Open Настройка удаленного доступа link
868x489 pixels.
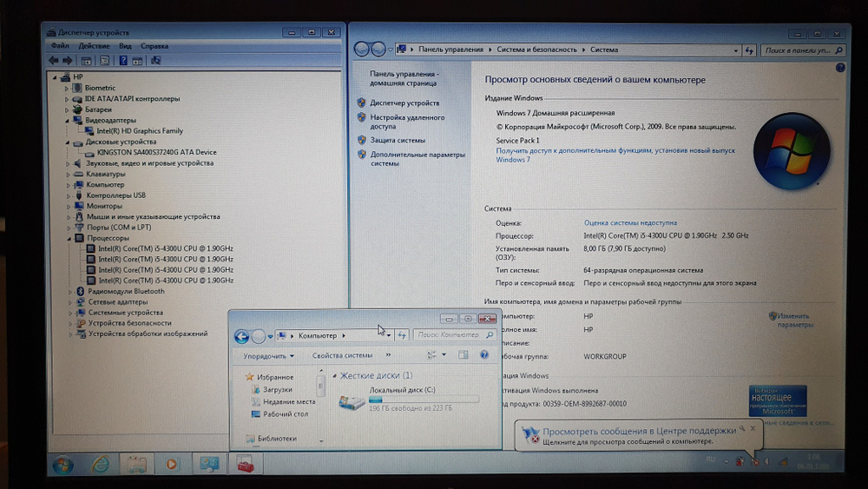pos(407,122)
